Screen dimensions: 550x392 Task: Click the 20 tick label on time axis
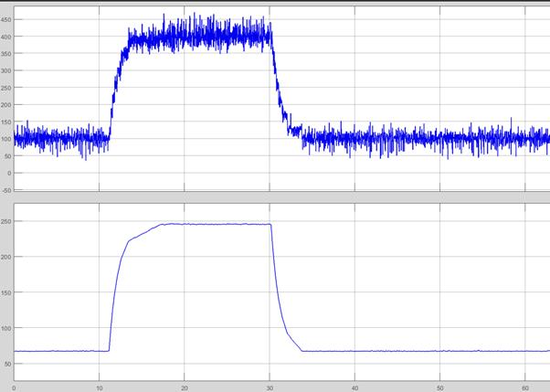(185, 388)
